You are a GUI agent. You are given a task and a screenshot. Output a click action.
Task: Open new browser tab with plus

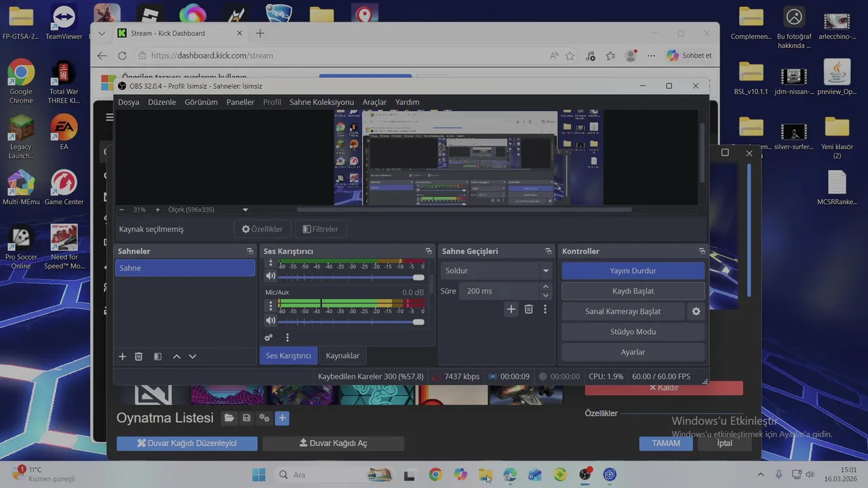pos(260,33)
